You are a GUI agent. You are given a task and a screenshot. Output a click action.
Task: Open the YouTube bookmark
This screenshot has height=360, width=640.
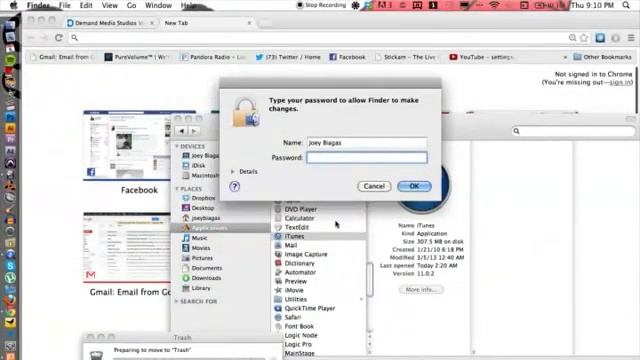click(x=482, y=57)
